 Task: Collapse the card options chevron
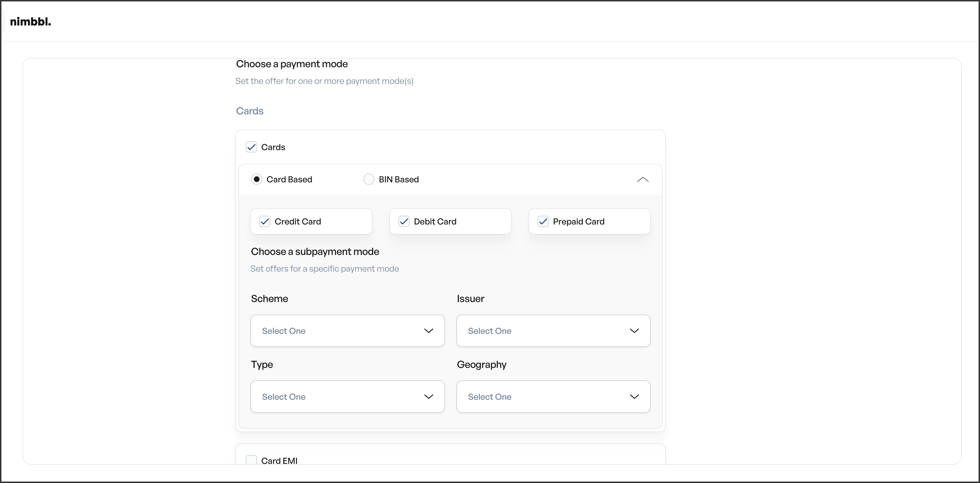(643, 179)
